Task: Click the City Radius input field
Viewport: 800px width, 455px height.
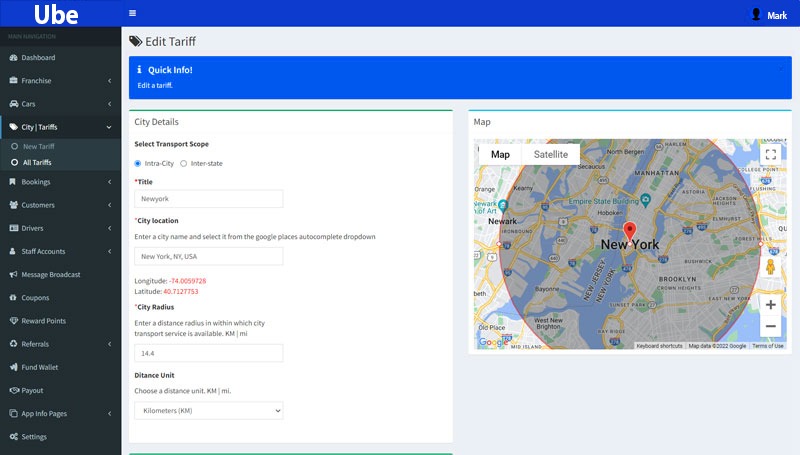Action: click(x=209, y=353)
